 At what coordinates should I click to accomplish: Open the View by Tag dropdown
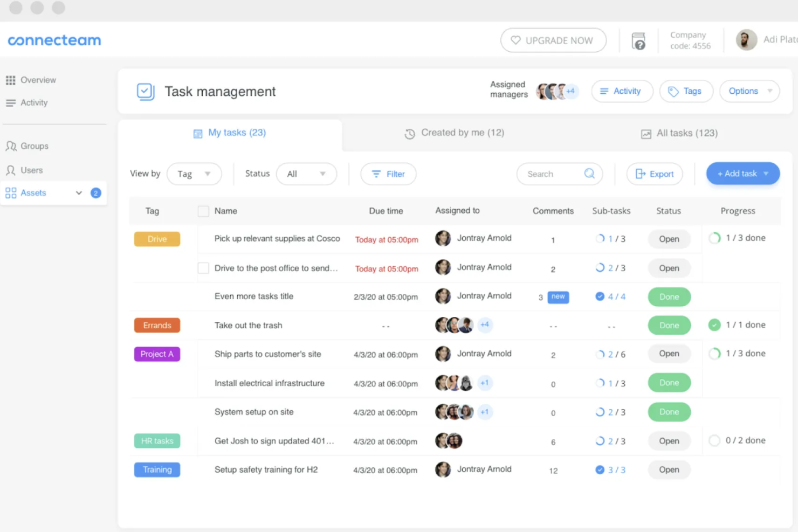tap(194, 174)
